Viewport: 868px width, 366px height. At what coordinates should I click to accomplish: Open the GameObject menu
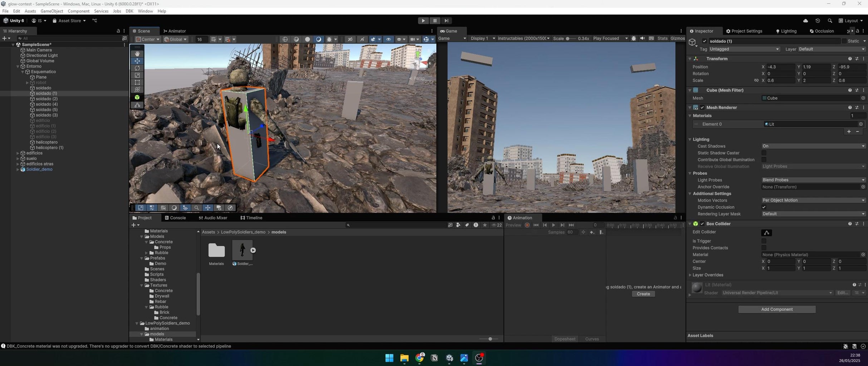pyautogui.click(x=52, y=11)
